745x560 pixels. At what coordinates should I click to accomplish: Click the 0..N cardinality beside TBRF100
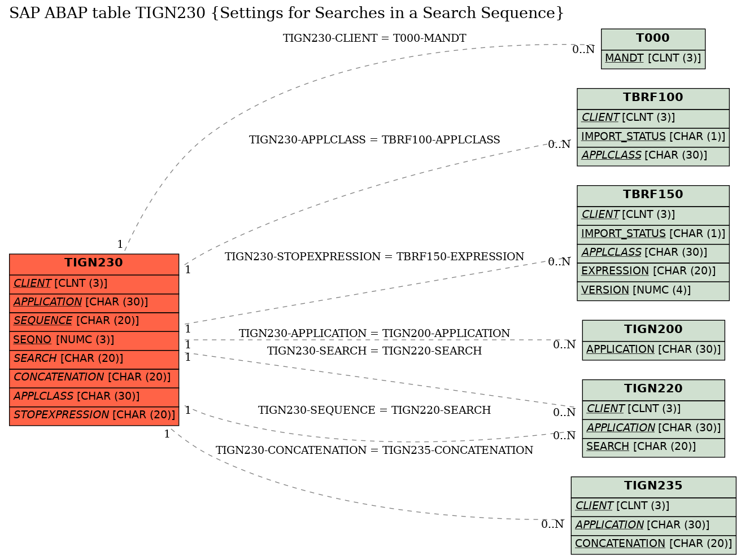point(559,145)
